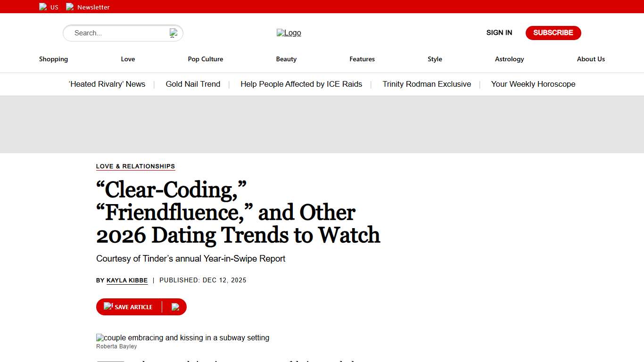
Task: Click the US edition flag icon
Action: (x=42, y=7)
